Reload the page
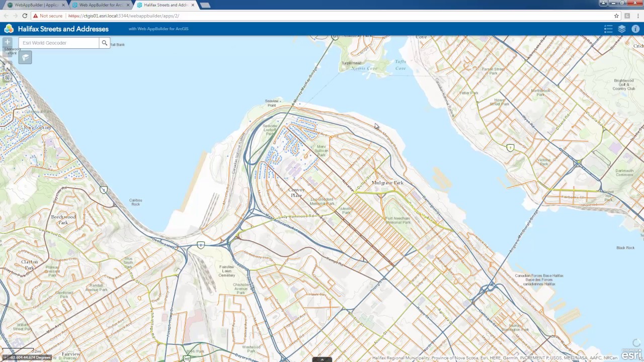The image size is (644, 362). pos(25,16)
